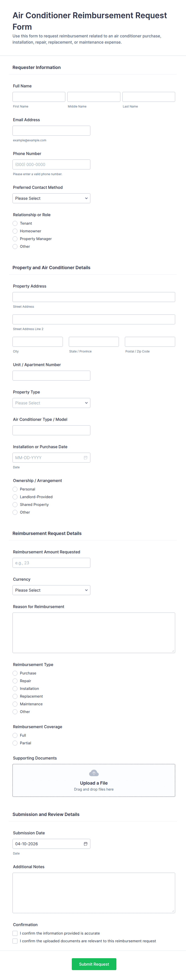Open the Installation or Purchase Date calendar icon

(85, 458)
